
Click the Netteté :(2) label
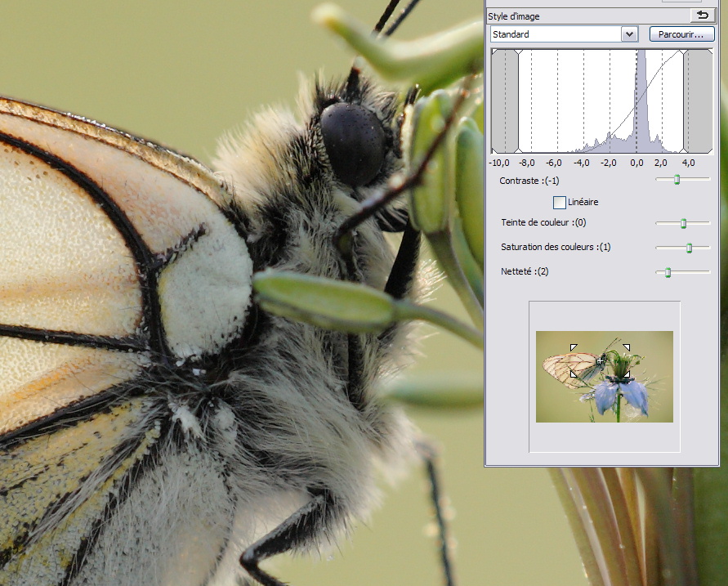[525, 271]
